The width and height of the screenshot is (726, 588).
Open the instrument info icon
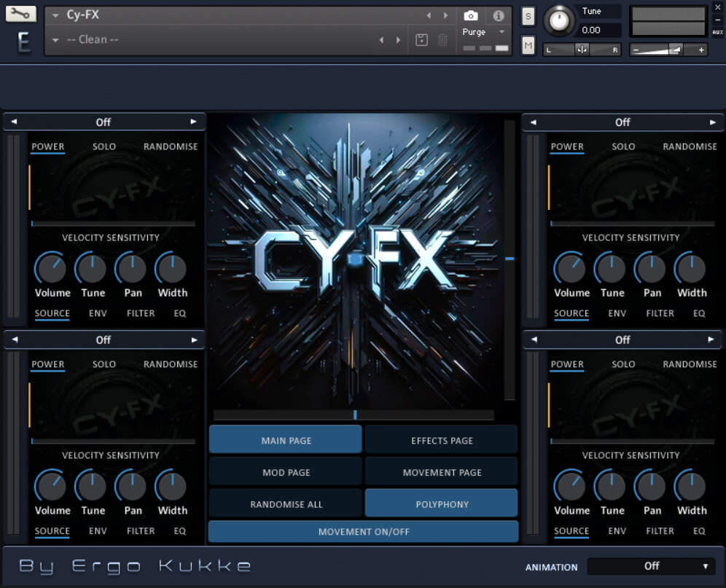498,15
